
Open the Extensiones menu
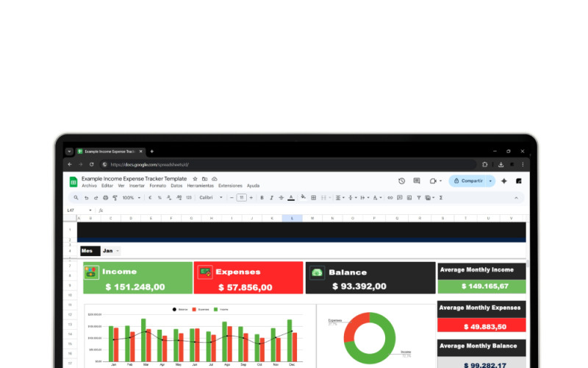pyautogui.click(x=230, y=186)
